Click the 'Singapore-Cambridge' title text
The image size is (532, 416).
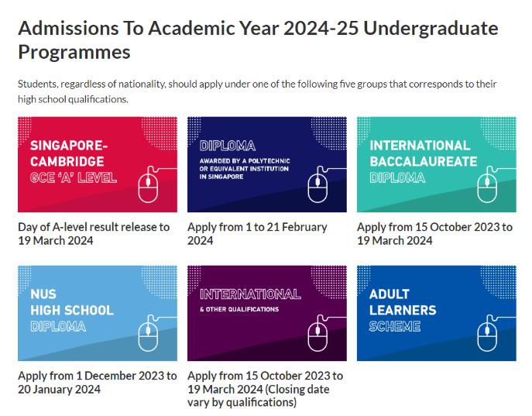pyautogui.click(x=67, y=153)
